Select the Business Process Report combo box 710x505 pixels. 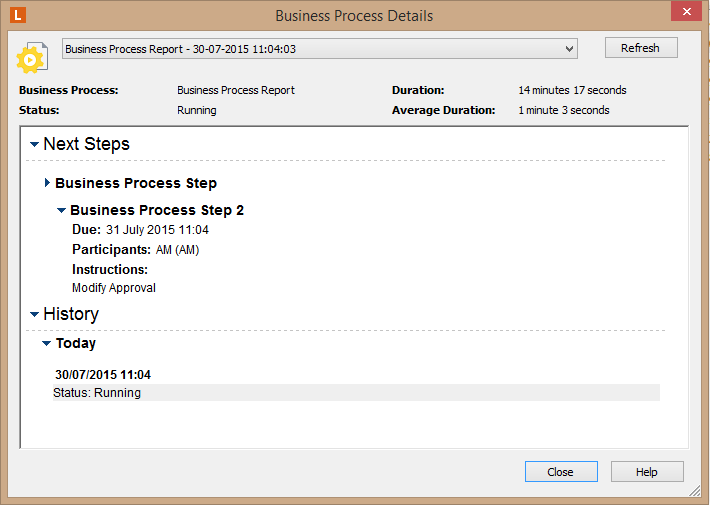point(320,49)
